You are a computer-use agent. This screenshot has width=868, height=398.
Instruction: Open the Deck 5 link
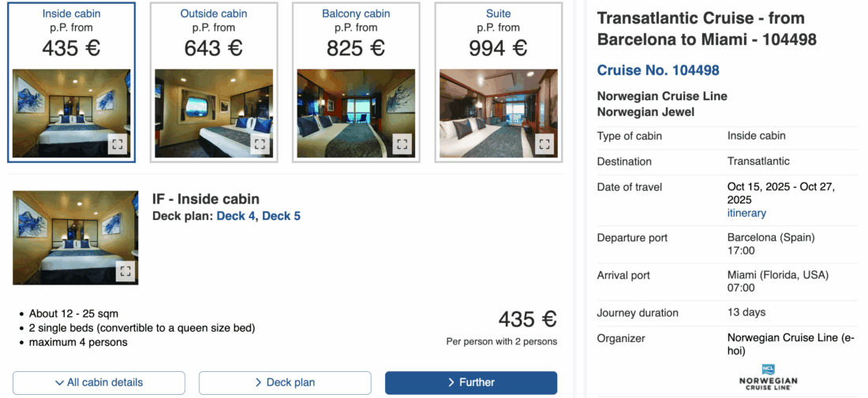coord(281,216)
